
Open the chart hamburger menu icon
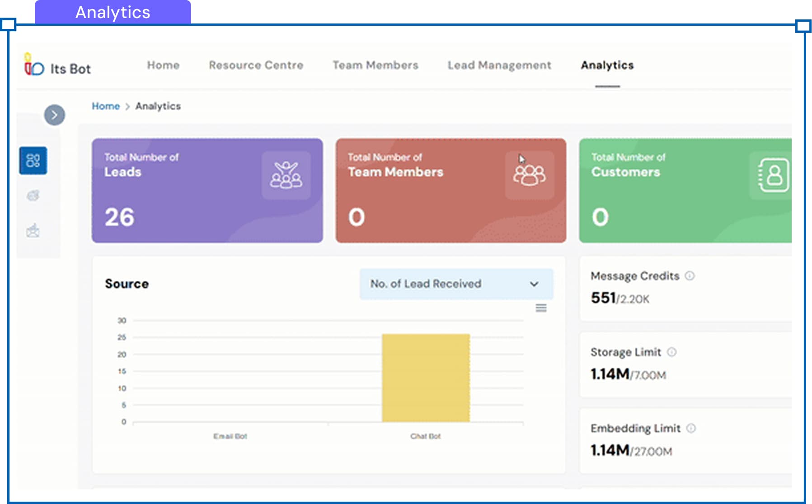(541, 308)
